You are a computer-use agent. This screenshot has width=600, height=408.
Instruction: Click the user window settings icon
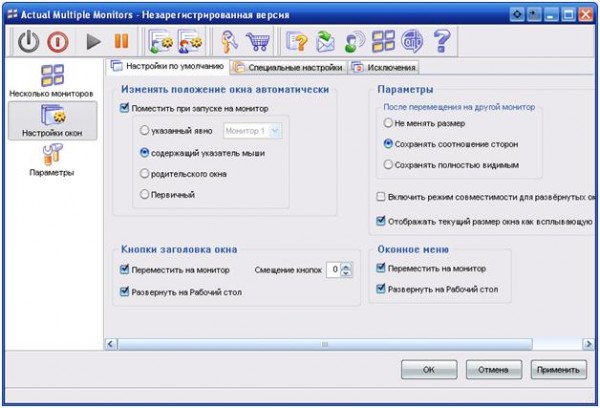pos(190,41)
